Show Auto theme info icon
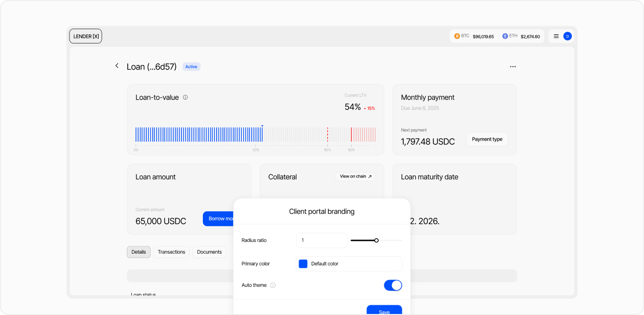This screenshot has width=644, height=315. [x=273, y=285]
